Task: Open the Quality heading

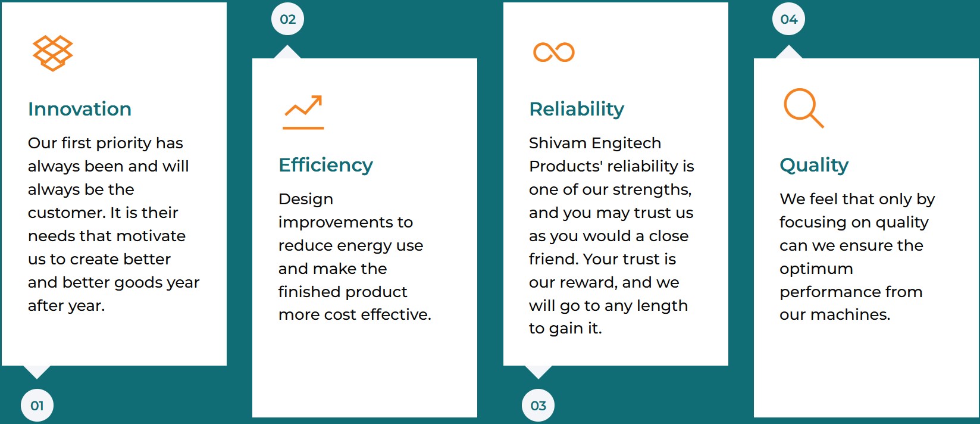Action: (814, 165)
